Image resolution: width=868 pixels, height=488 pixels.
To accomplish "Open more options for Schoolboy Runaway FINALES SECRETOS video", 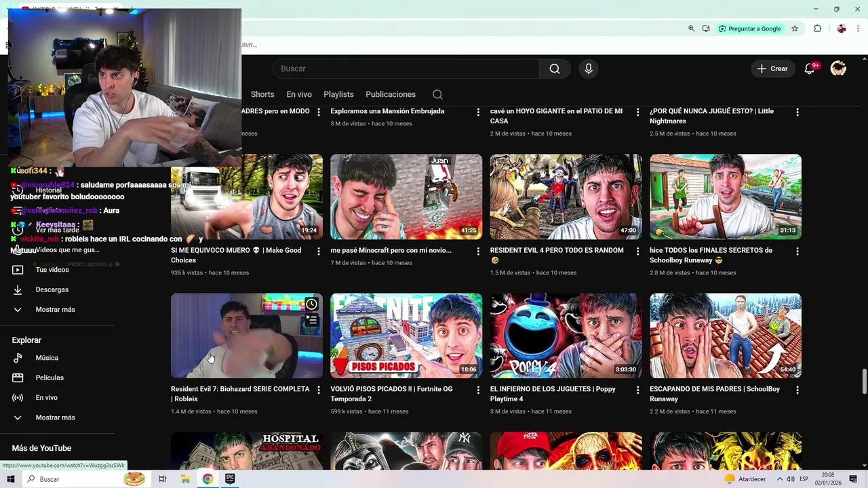I will coord(797,251).
